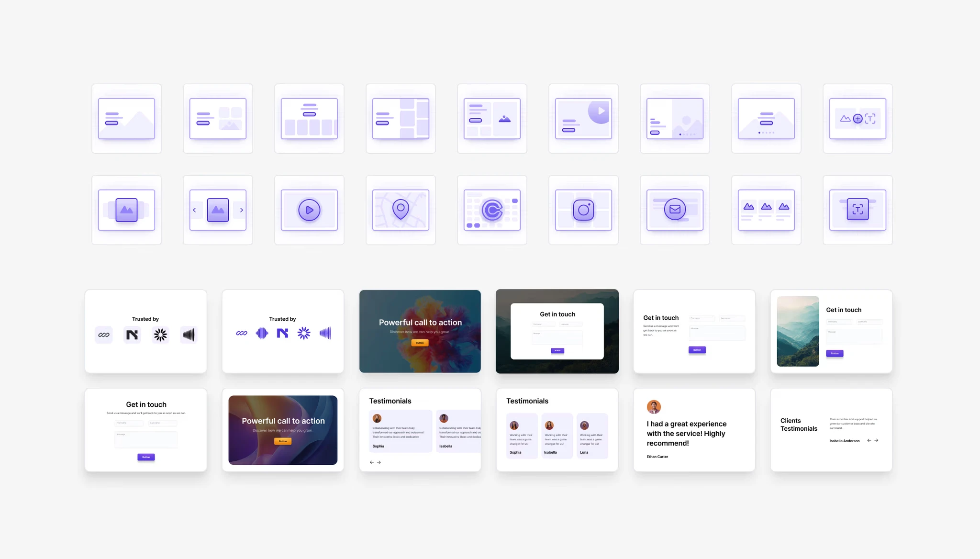This screenshot has height=559, width=980.
Task: Open the single image gallery tile
Action: point(126,210)
